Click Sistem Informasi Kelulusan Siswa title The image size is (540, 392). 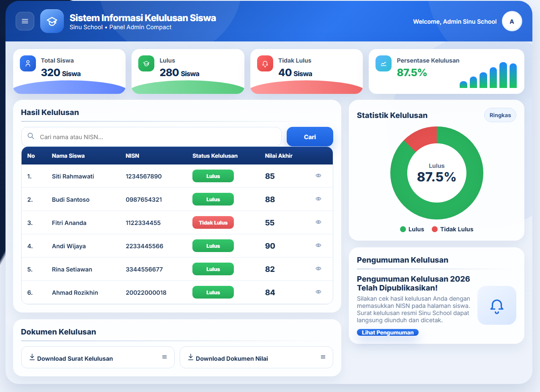pos(143,18)
